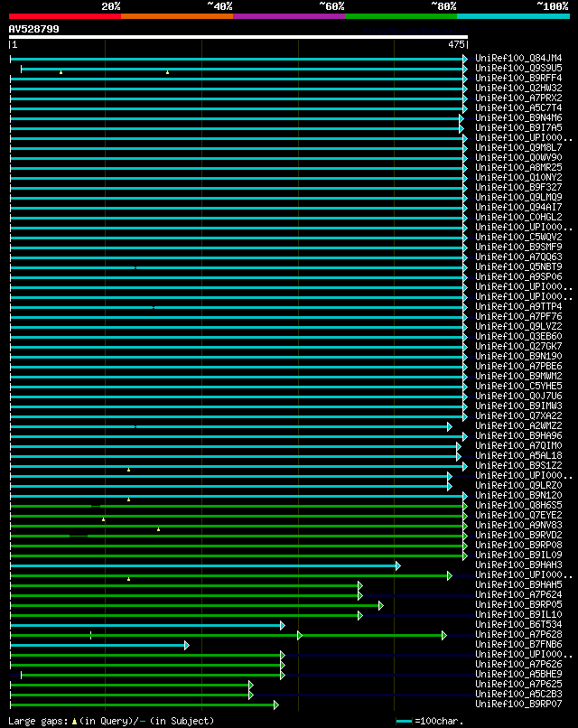The height and width of the screenshot is (728, 578).
Task: Select the UniRef100_A7P628 label
Action: coord(518,635)
